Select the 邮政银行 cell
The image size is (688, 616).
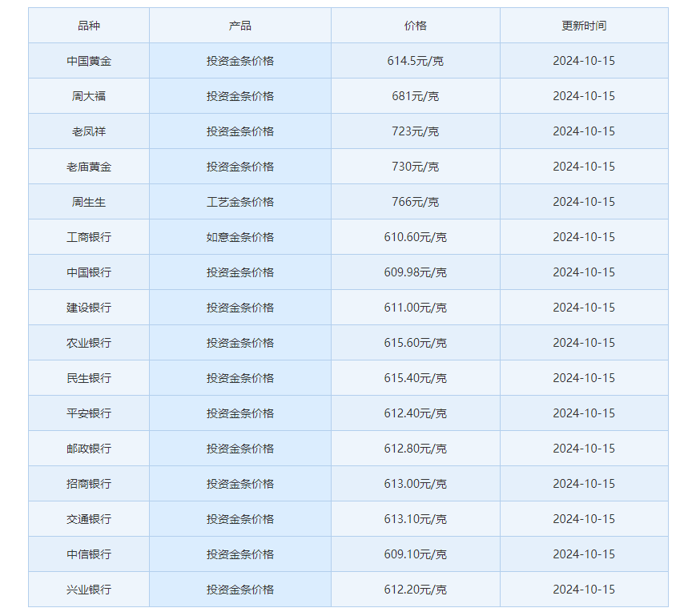89,449
